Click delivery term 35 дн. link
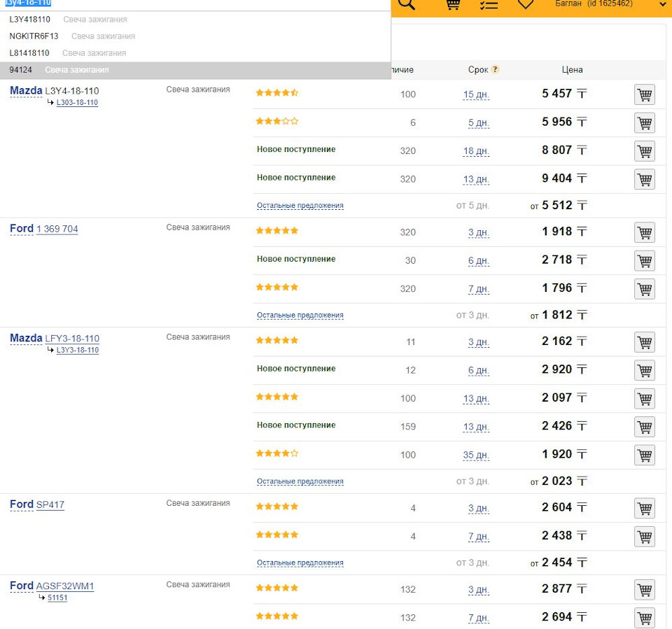The image size is (672, 629). (x=476, y=455)
